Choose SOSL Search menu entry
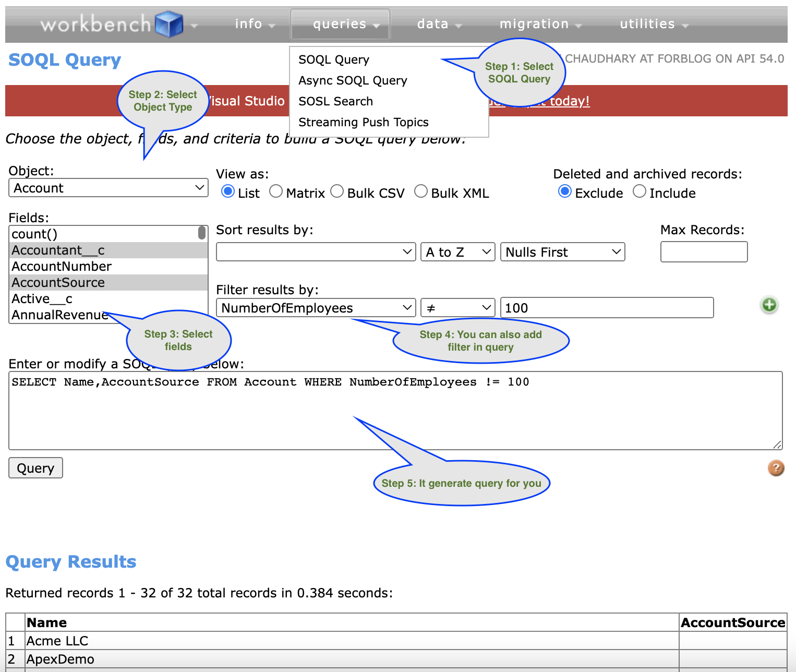796x672 pixels. [x=336, y=101]
